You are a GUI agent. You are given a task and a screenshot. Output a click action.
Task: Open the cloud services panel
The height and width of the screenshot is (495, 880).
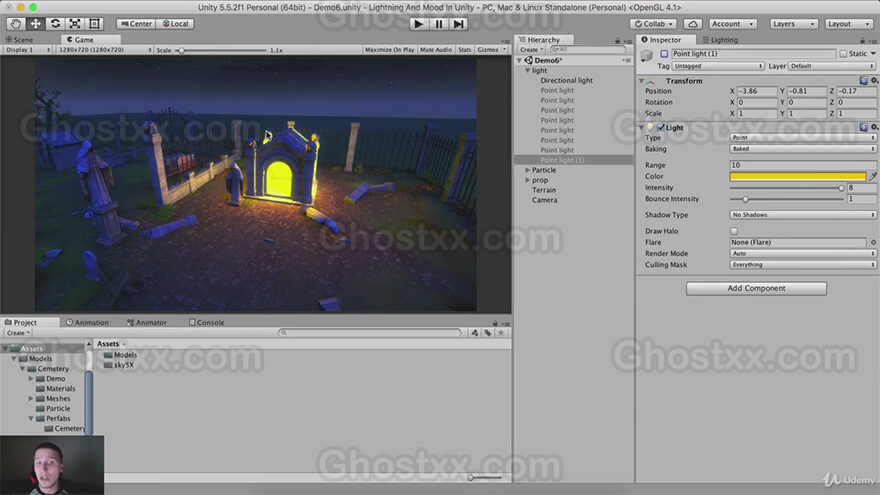coord(693,24)
